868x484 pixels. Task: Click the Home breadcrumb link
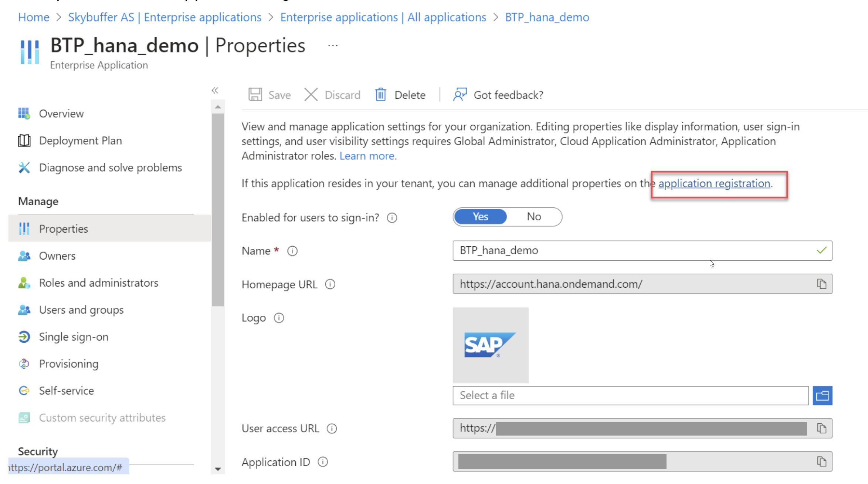[34, 17]
